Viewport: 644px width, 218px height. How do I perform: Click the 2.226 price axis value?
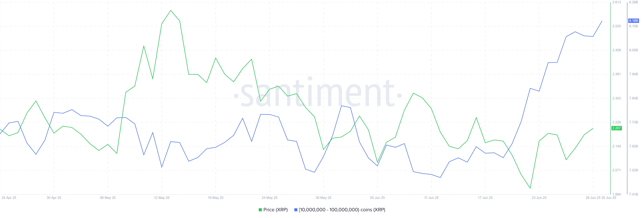coord(616,122)
